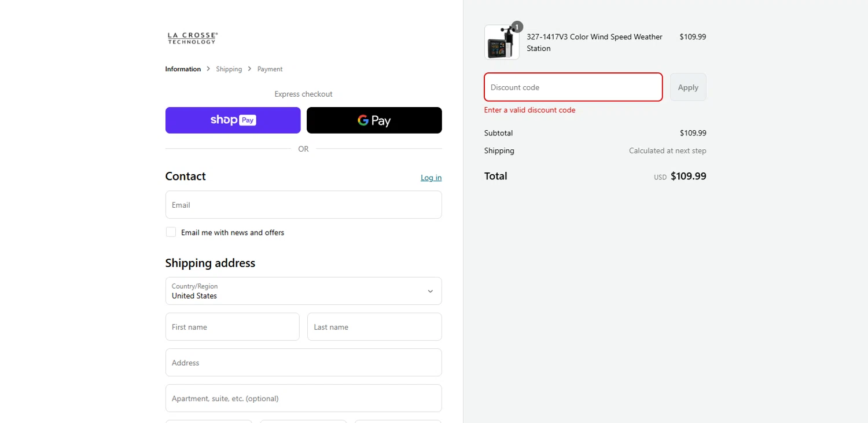Click the chevron arrow in Country/Region selector

point(430,291)
